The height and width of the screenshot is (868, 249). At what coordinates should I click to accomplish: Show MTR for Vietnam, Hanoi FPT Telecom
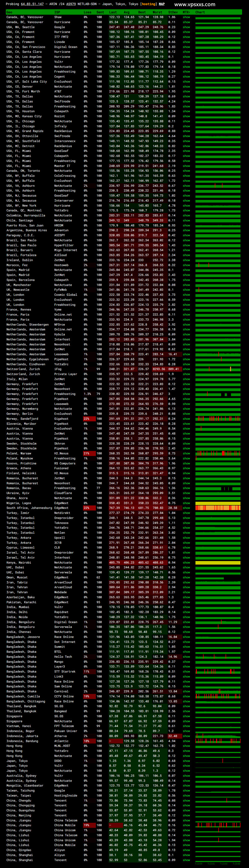click(186, 726)
